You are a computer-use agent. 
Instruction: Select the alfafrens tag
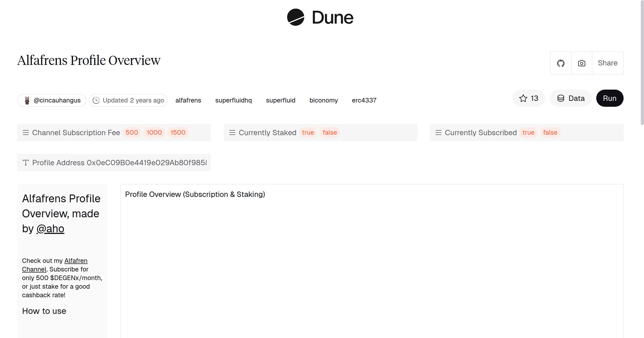coord(188,100)
